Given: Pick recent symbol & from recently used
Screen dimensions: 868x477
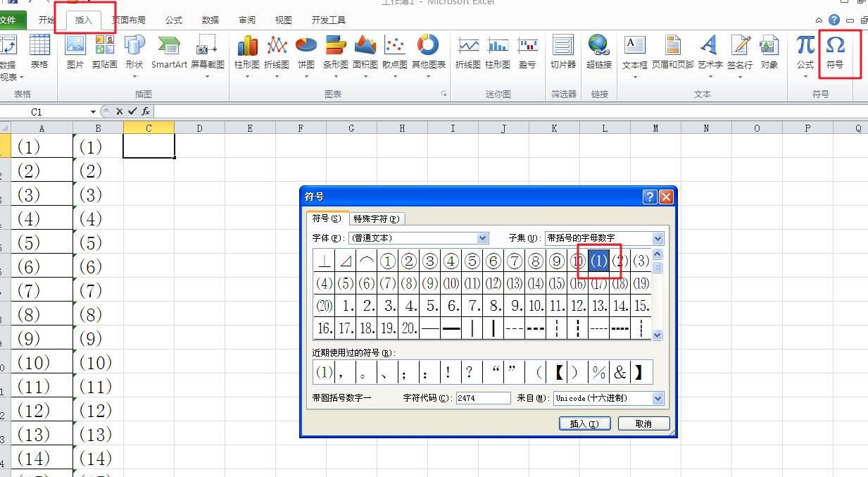Looking at the screenshot, I should click(620, 372).
